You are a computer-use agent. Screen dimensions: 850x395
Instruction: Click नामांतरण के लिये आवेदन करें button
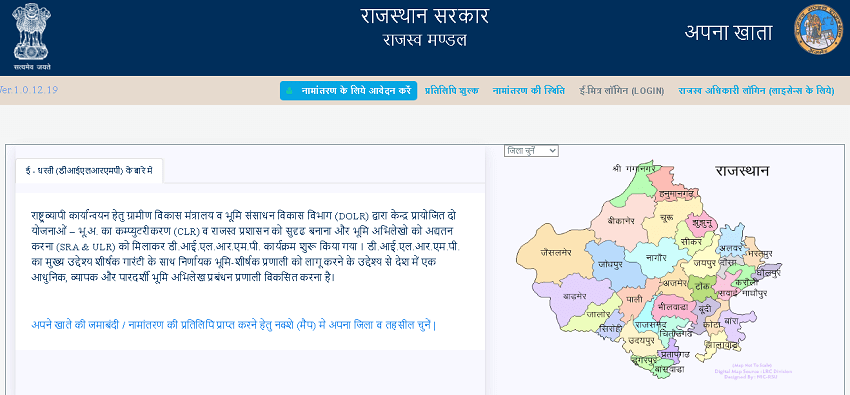(348, 90)
